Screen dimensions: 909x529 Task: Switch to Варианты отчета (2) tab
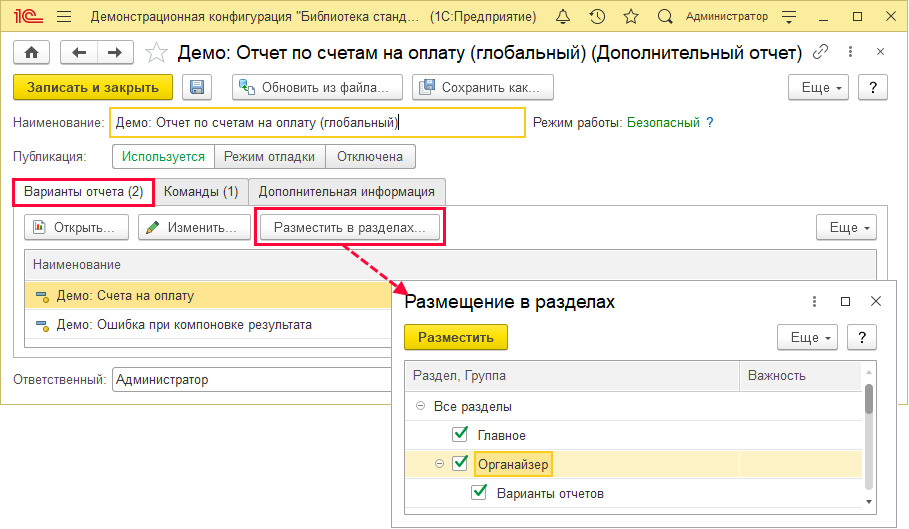click(x=83, y=192)
